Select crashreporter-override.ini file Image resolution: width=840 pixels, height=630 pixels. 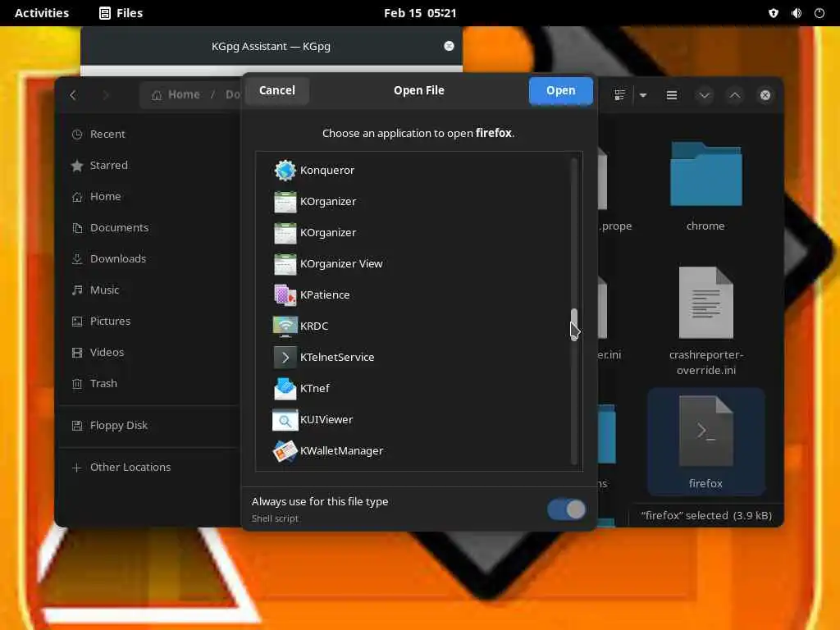(705, 321)
